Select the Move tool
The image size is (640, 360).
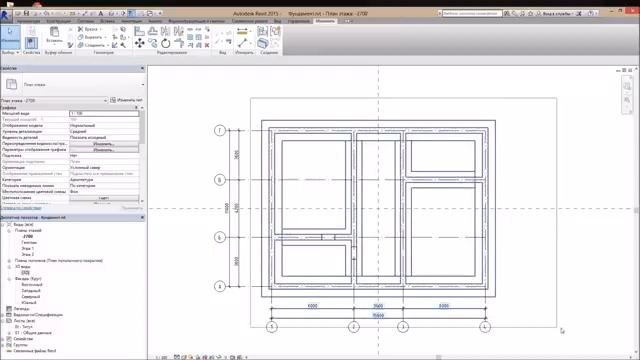coord(140,43)
